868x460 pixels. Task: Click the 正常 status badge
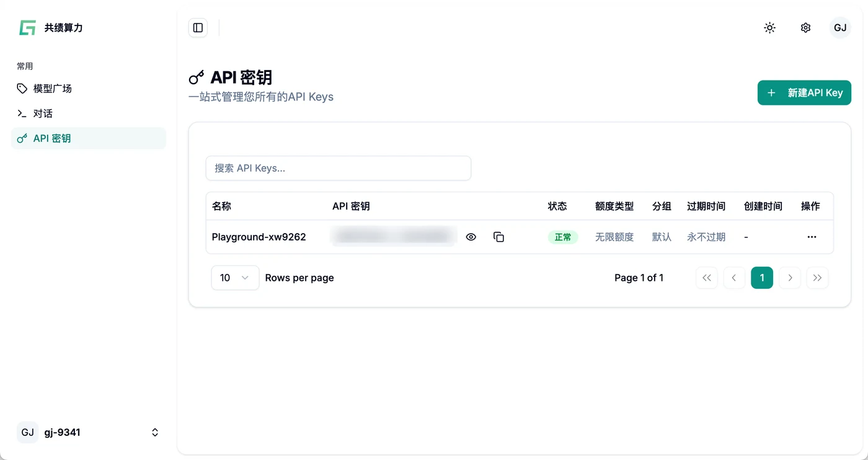(563, 237)
